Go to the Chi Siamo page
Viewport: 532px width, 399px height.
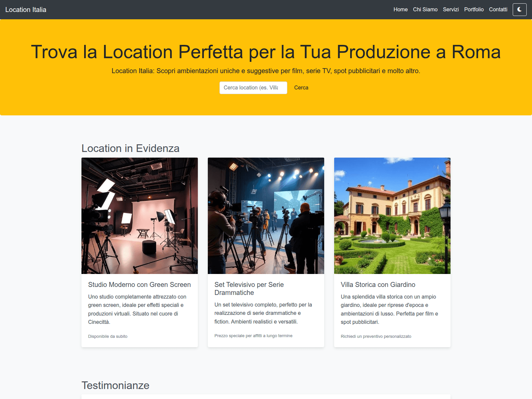(425, 10)
